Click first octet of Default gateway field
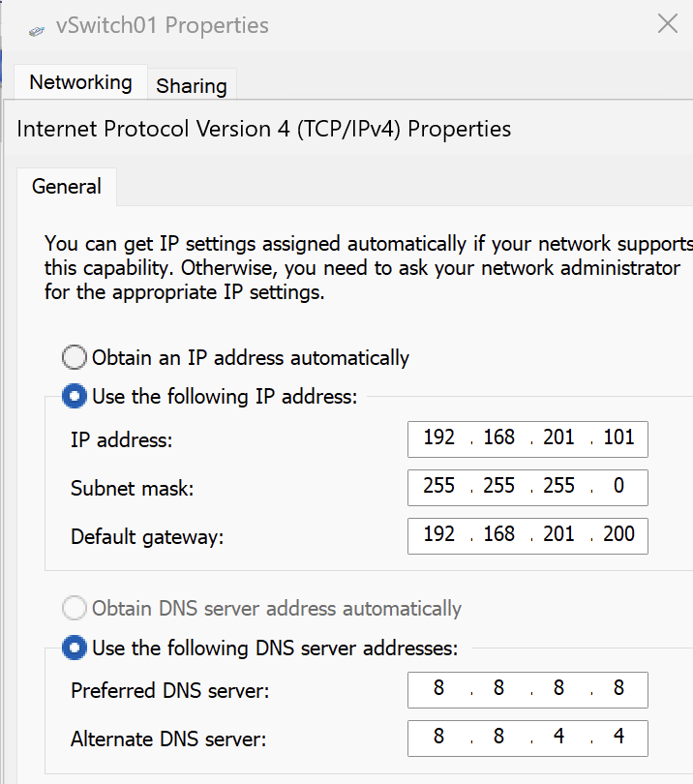Screen dimensions: 693x784 coord(439,534)
